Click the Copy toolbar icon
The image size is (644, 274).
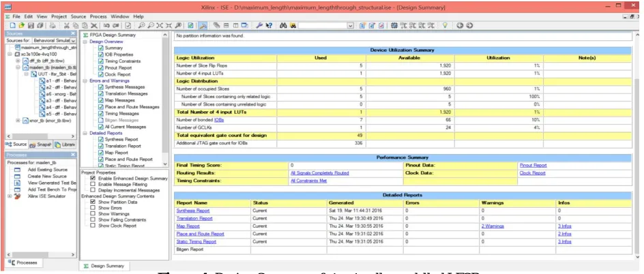[x=76, y=25]
